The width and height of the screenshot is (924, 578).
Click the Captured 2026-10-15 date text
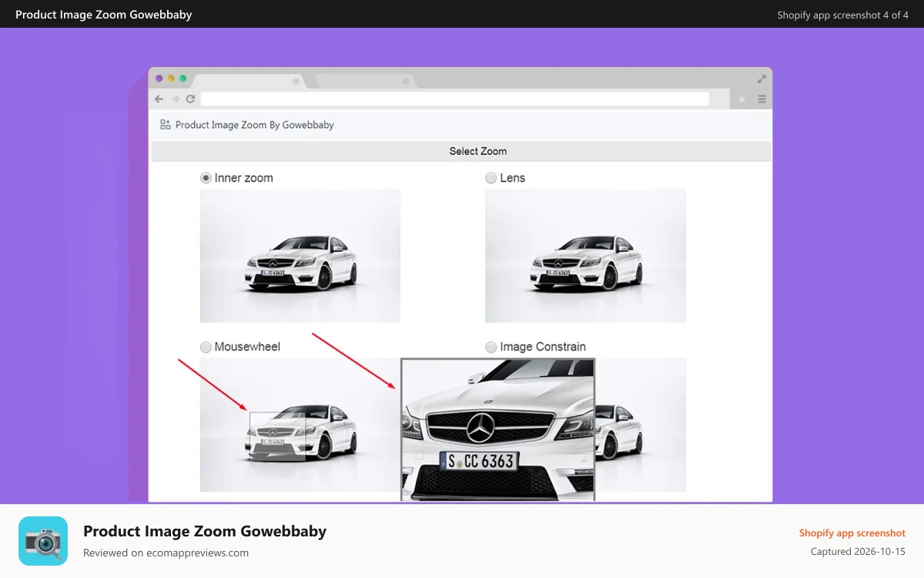(858, 552)
